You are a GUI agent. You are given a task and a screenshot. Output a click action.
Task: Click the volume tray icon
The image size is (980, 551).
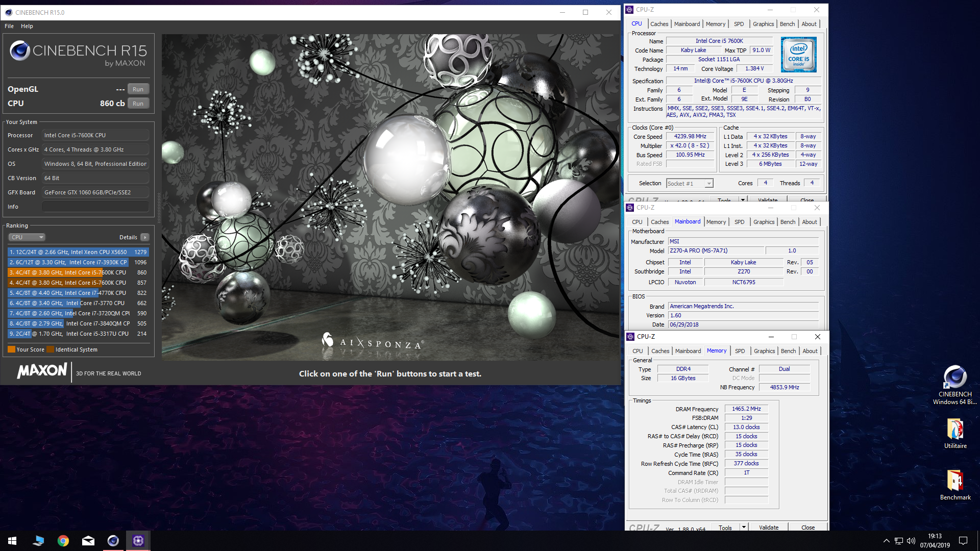(911, 541)
